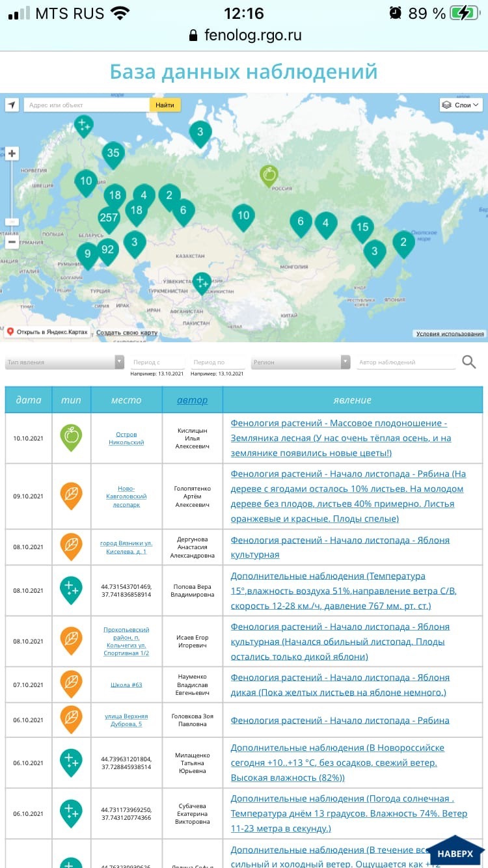Click Создать свою карту link

(x=127, y=332)
